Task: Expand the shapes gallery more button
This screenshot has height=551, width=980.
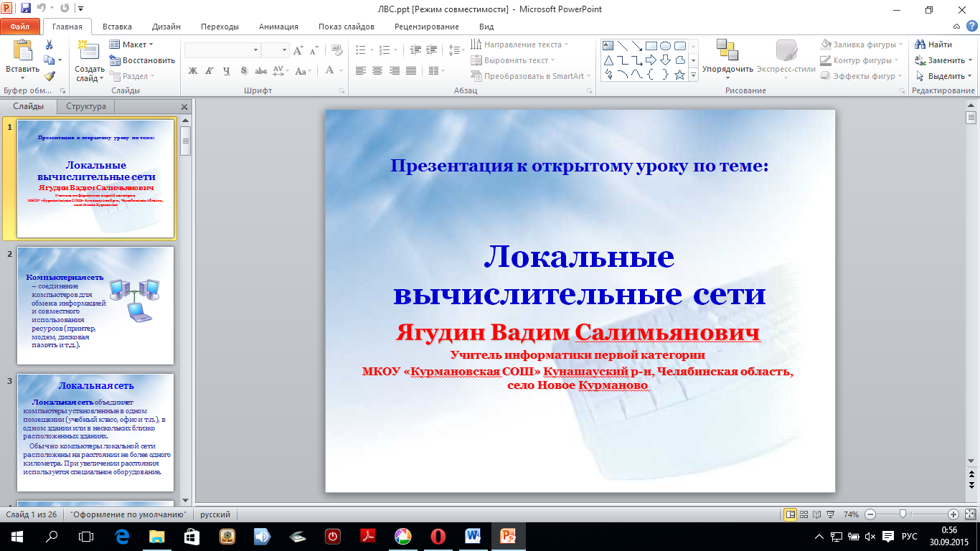Action: click(694, 75)
